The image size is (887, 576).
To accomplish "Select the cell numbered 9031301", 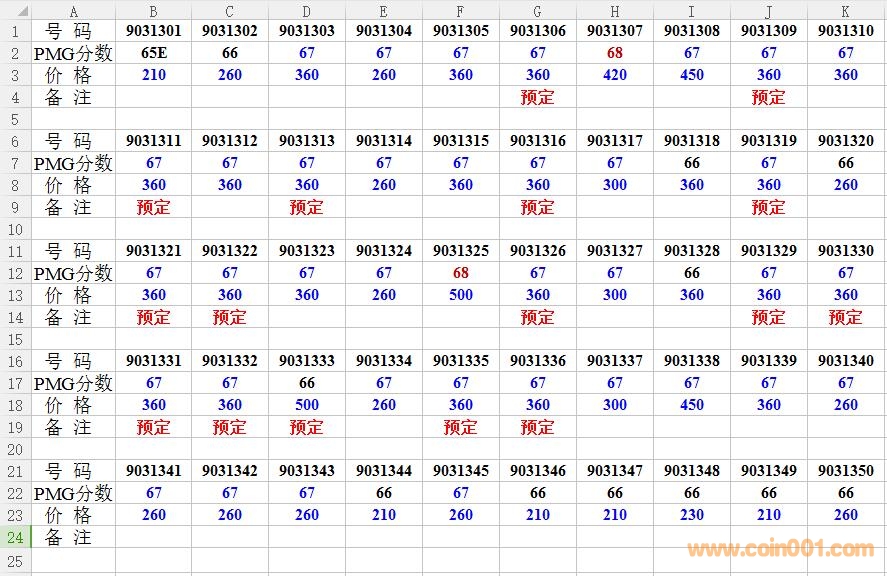I will [x=154, y=31].
